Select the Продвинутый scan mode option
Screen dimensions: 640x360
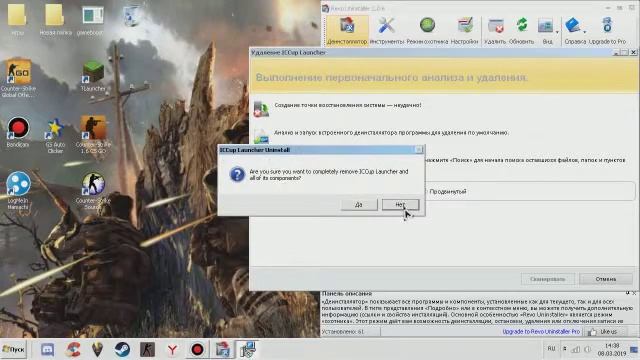point(448,191)
